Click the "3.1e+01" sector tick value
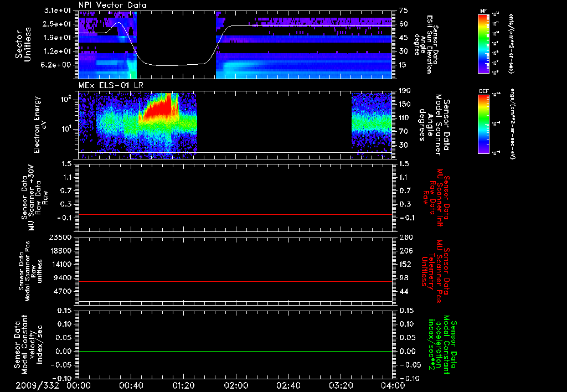Screen dimensions: 567x392 [58, 11]
